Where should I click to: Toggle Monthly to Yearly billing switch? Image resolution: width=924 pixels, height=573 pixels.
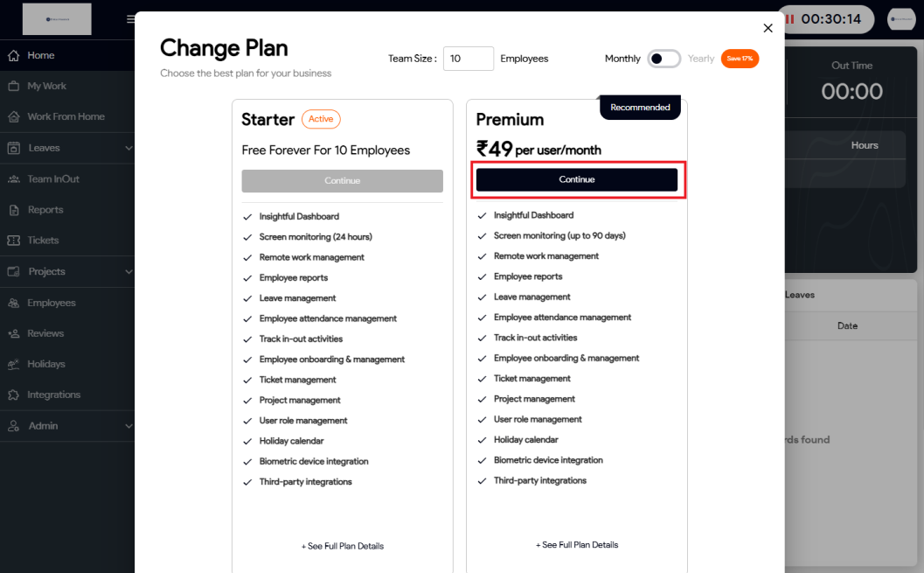(663, 59)
